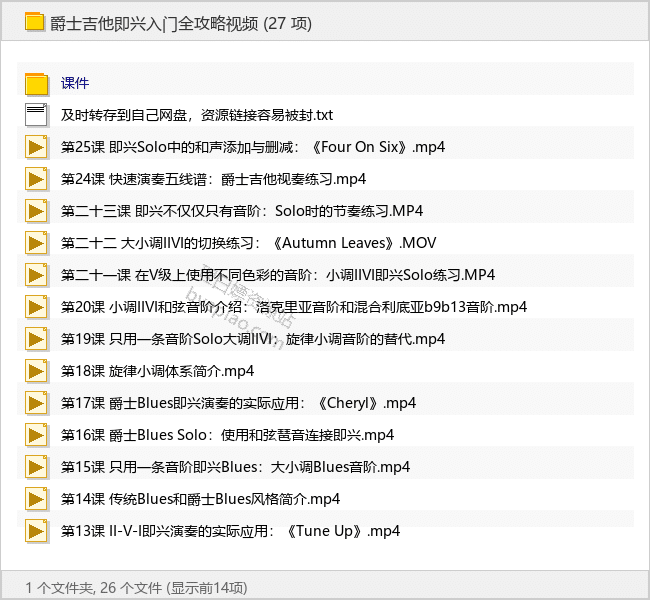Click video icon of 第25课 Four On Six
The height and width of the screenshot is (600, 650).
point(36,147)
